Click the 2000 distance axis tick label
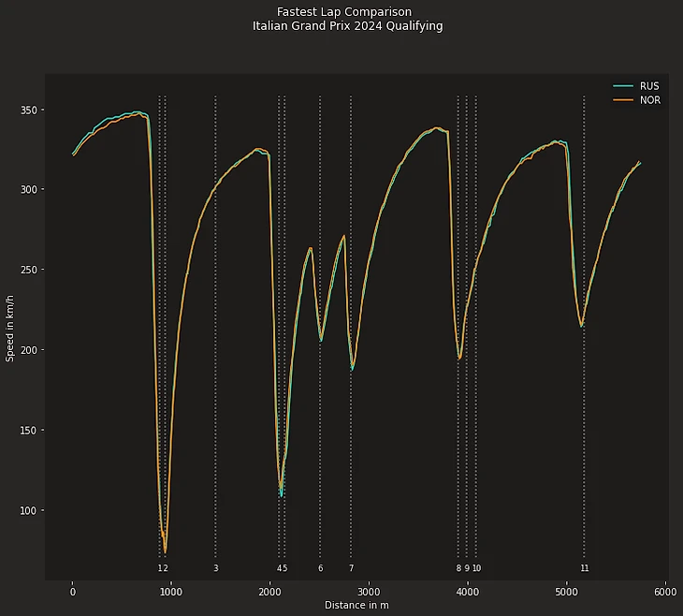 [270, 592]
